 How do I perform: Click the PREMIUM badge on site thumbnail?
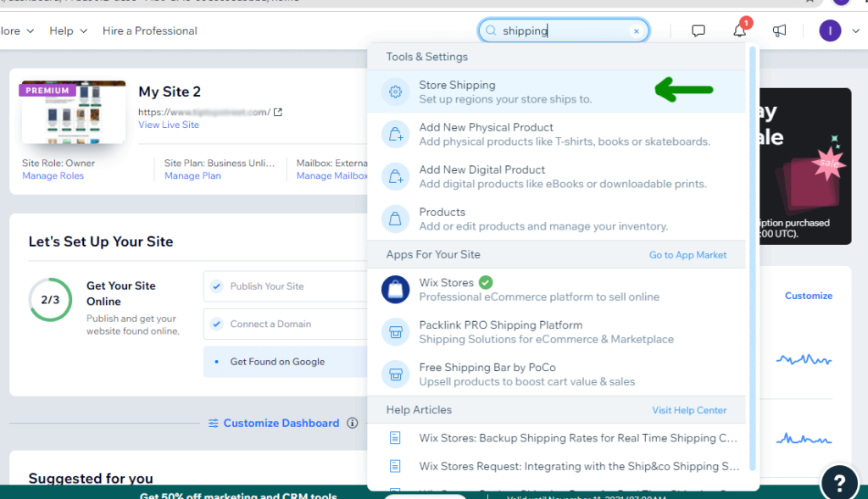[47, 90]
